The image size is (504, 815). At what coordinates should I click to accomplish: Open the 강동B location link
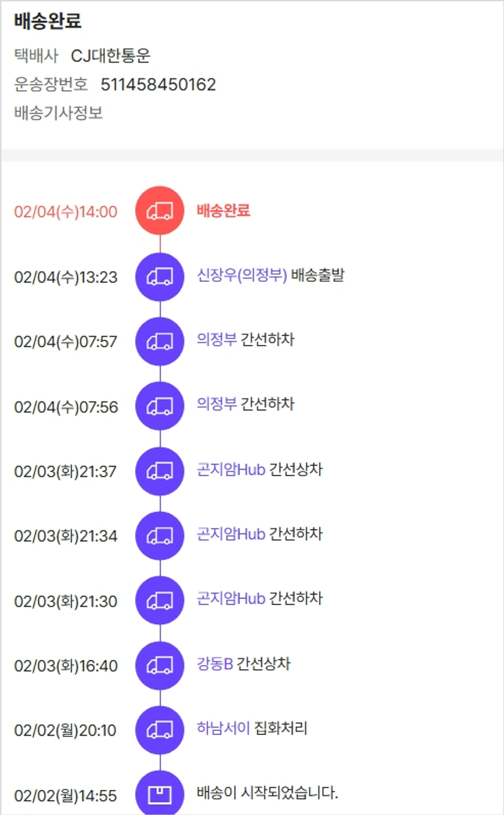point(214,664)
